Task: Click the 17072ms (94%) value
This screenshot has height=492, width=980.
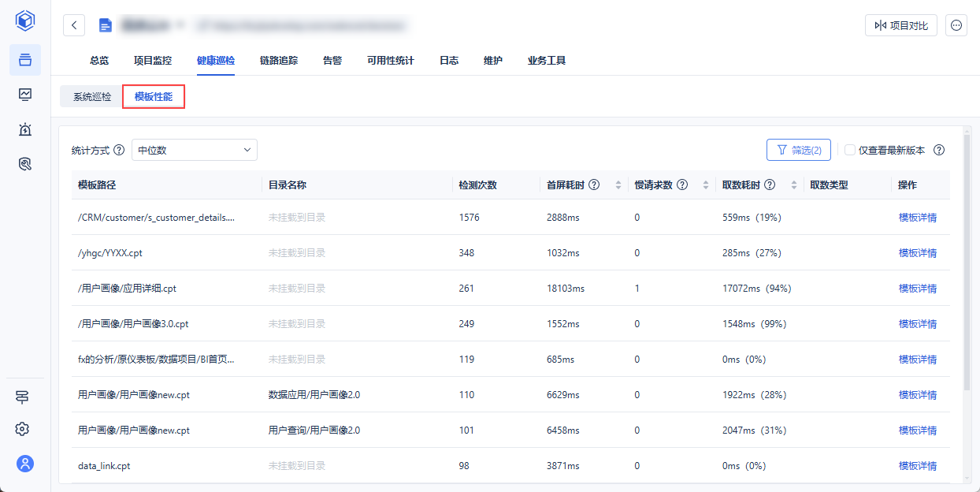Action: [757, 289]
